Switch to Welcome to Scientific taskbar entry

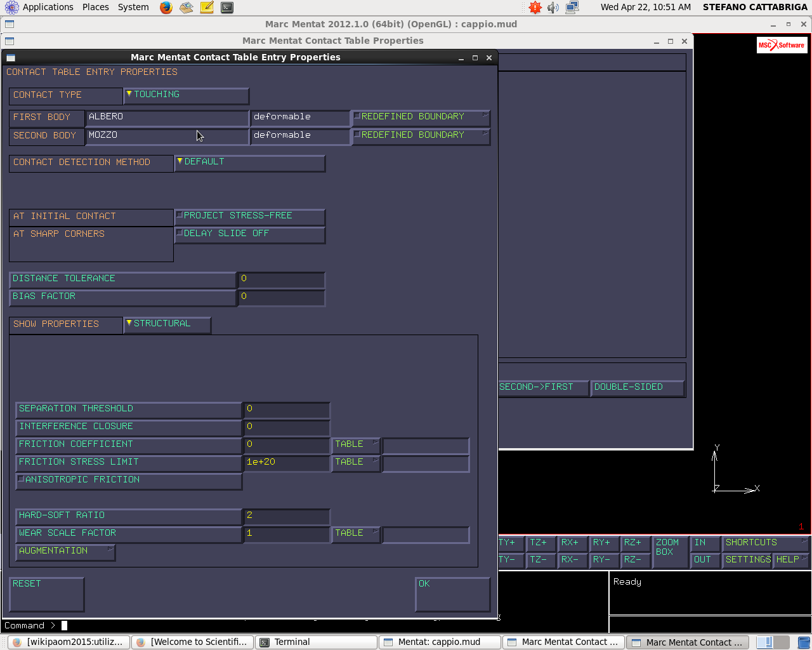click(x=192, y=642)
